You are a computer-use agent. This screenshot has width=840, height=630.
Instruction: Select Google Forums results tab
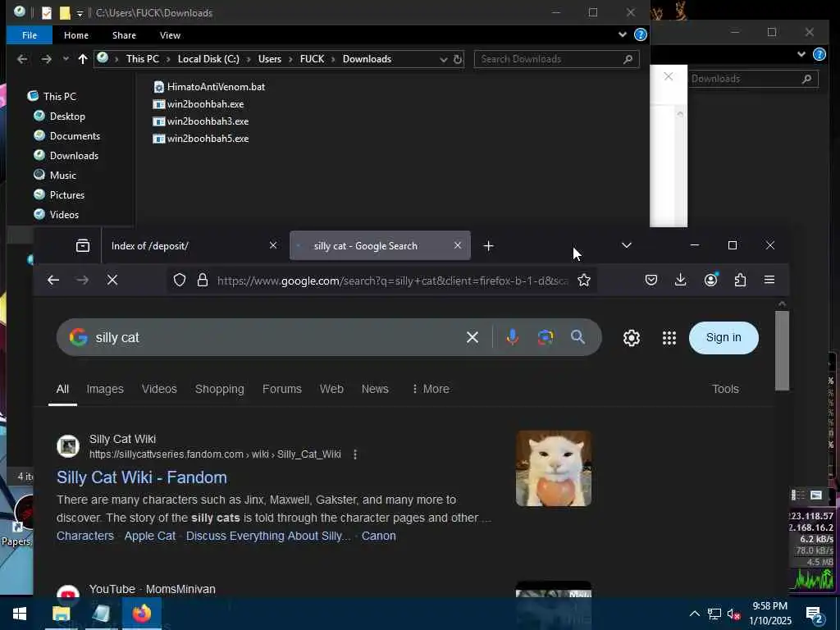coord(282,389)
